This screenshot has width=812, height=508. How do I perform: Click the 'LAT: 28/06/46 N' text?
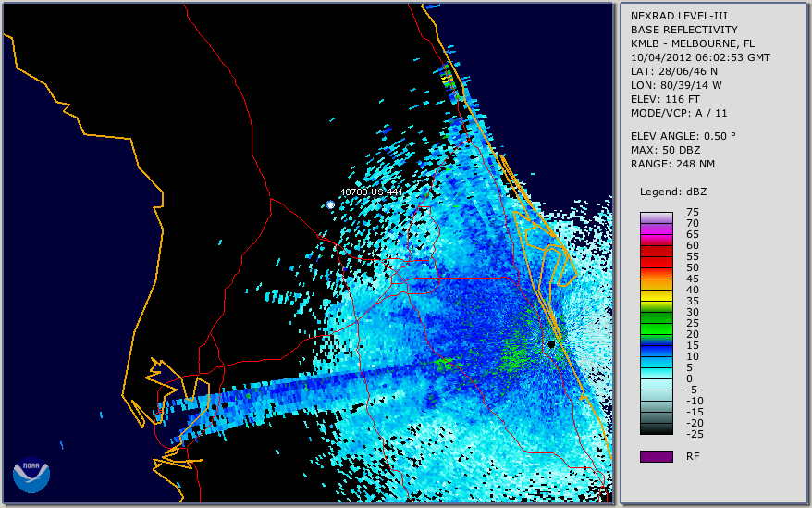673,71
